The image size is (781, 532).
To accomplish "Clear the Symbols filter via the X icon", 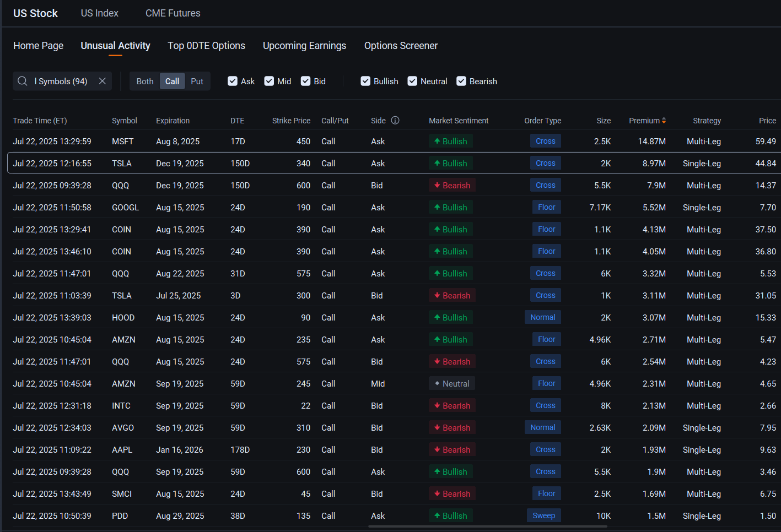I will tap(102, 81).
